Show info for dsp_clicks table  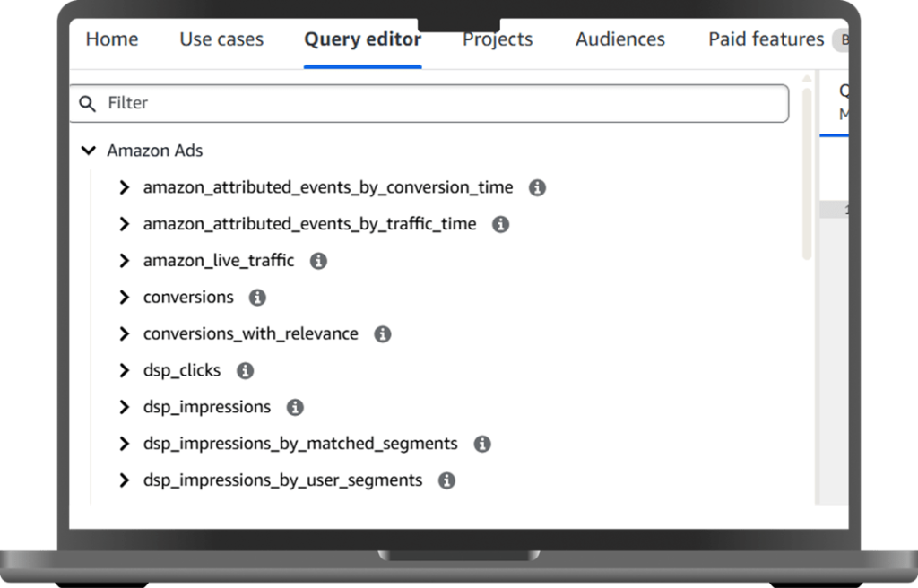pyautogui.click(x=245, y=371)
